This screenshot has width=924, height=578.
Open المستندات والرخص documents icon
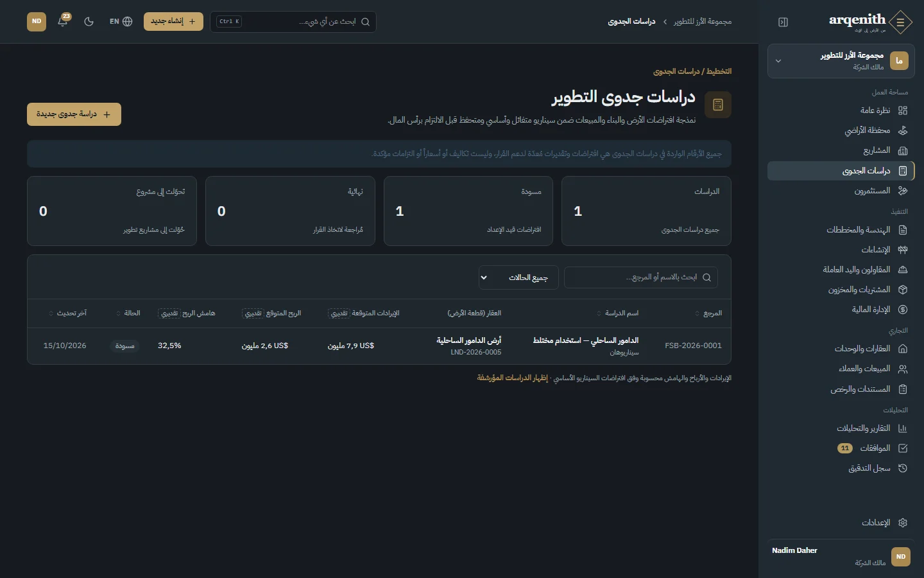click(x=903, y=389)
